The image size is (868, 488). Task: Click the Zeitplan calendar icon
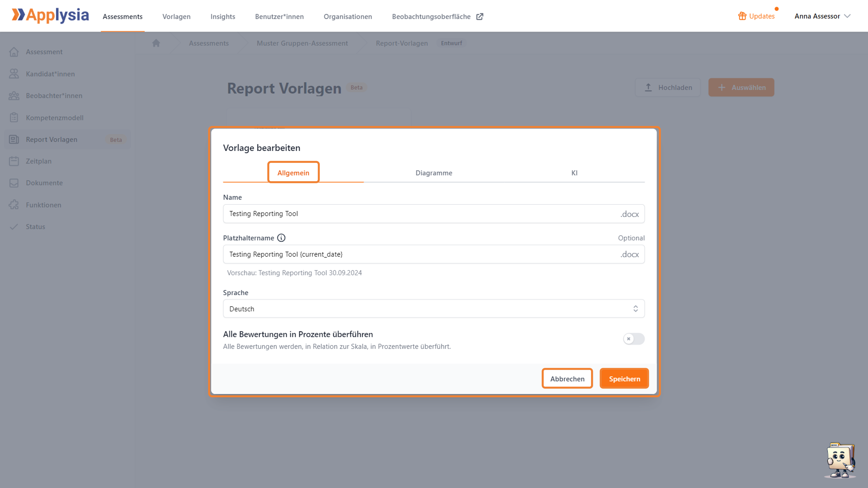point(14,161)
